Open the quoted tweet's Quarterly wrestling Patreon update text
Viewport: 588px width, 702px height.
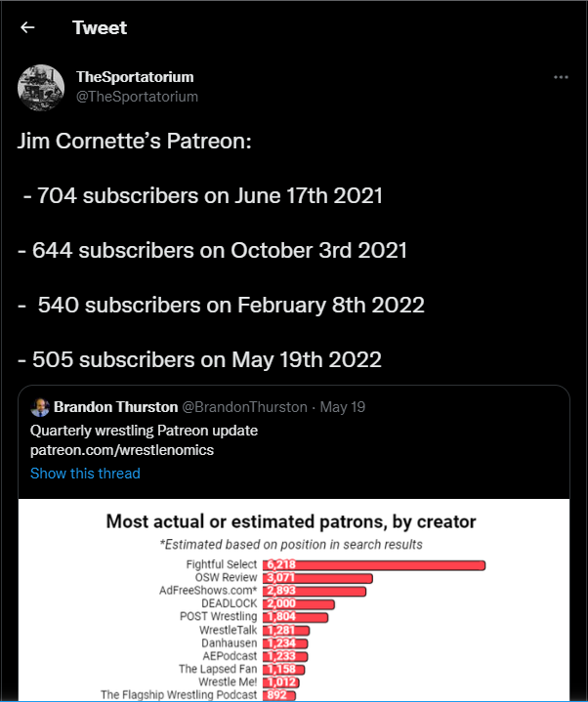pos(144,431)
